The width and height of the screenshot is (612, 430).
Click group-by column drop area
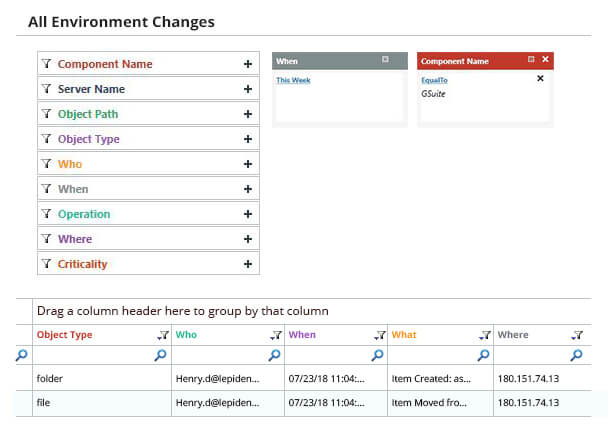point(312,311)
